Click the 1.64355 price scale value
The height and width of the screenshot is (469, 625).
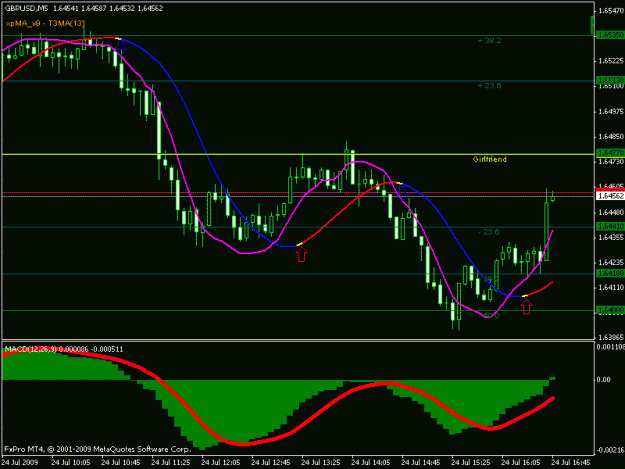pyautogui.click(x=611, y=237)
